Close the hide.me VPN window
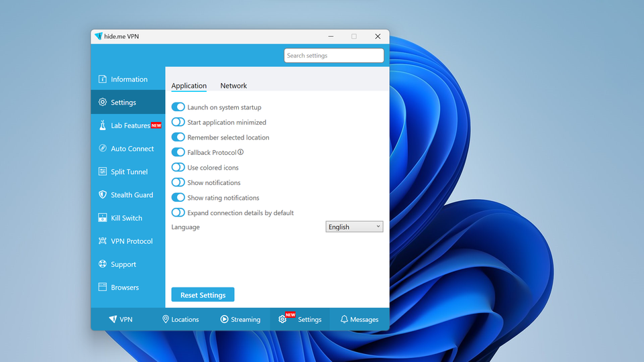This screenshot has height=362, width=644. 378,36
